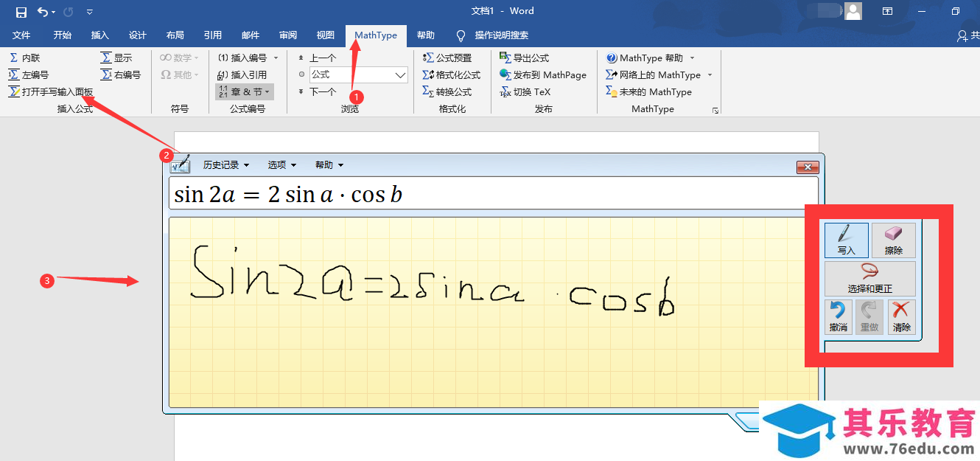Open the 设计 ribbon tab

point(138,35)
